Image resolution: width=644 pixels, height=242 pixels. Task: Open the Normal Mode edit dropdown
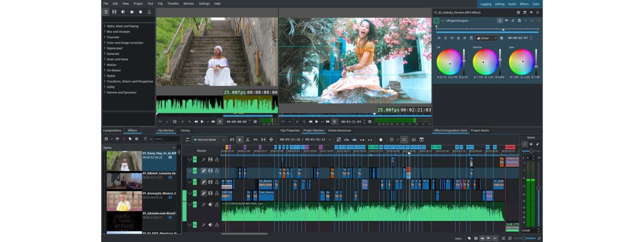pyautogui.click(x=209, y=140)
